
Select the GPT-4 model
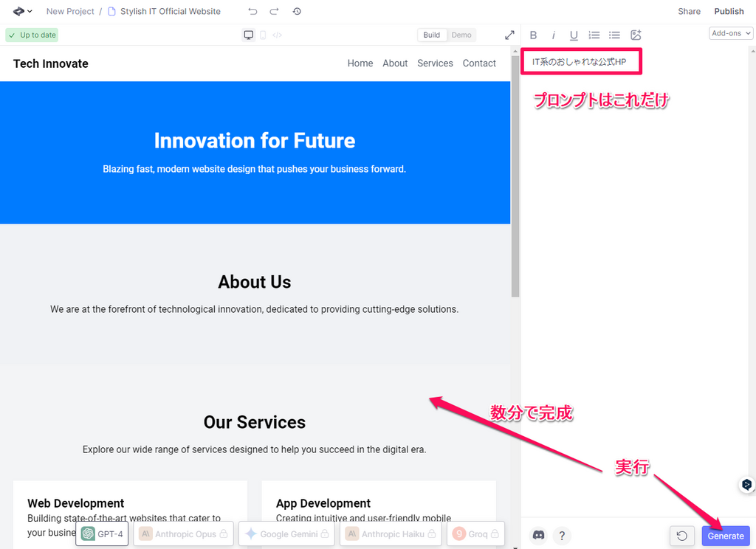click(102, 534)
